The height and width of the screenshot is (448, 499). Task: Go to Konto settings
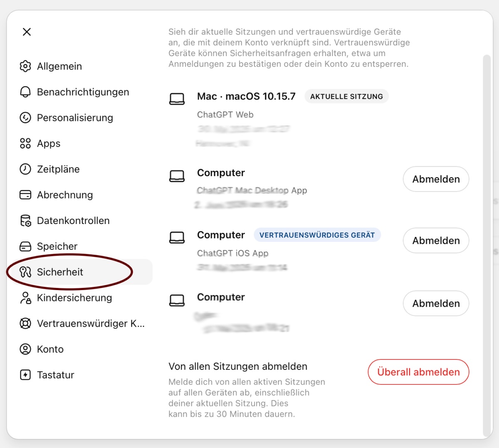coord(82,349)
